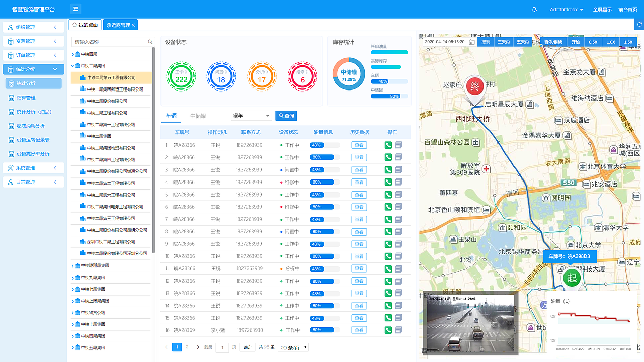The width and height of the screenshot is (644, 362).
Task: Click the phone icon in the first vehicle row
Action: point(388,145)
